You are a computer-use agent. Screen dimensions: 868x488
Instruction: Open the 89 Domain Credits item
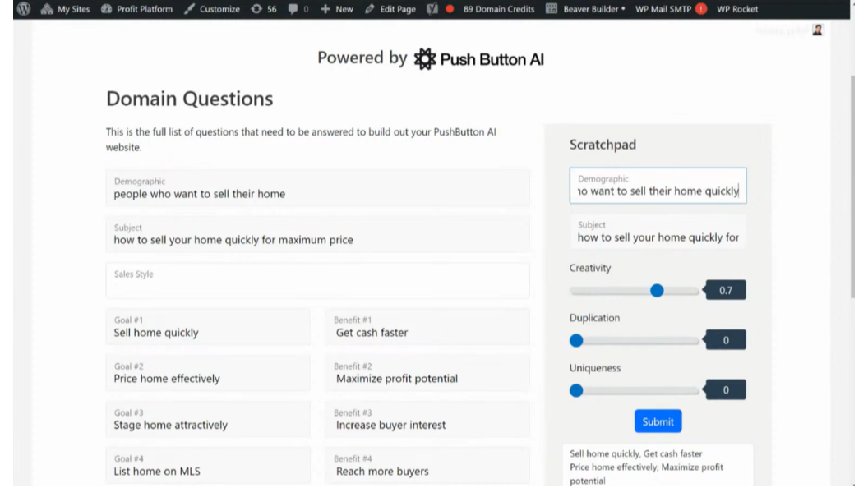(499, 9)
